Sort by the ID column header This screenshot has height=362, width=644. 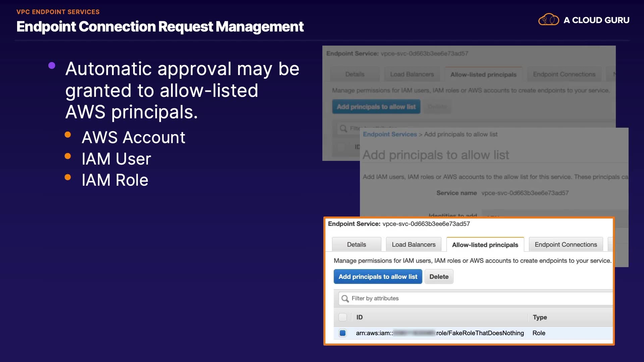point(360,317)
